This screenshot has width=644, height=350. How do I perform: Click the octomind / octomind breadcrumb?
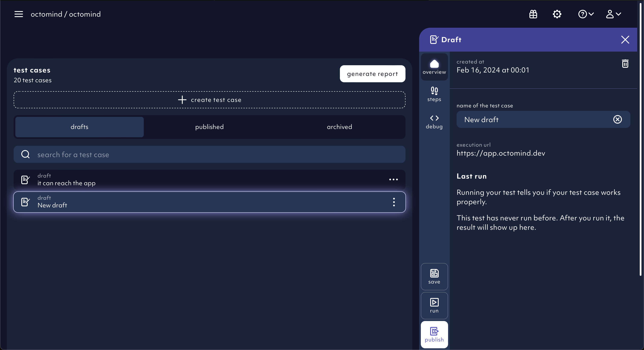[x=66, y=14]
